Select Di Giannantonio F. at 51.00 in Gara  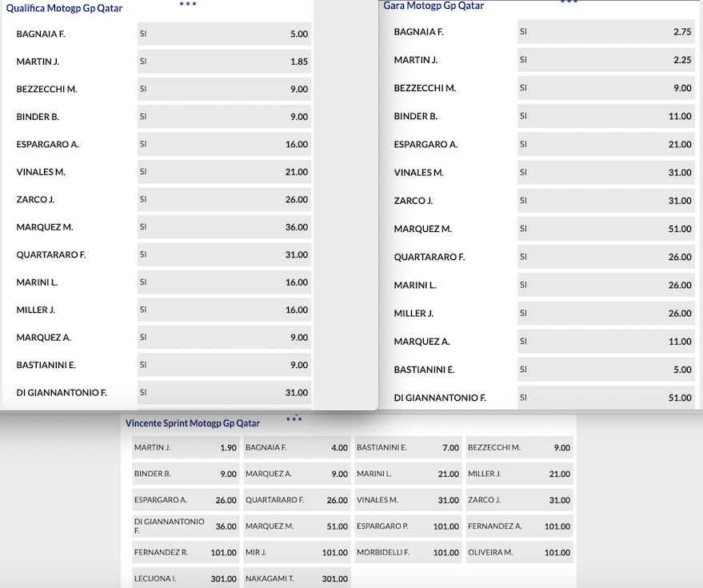[x=605, y=398]
